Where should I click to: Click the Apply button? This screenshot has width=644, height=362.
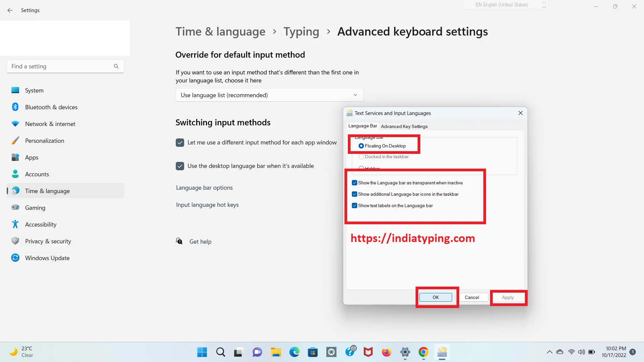coord(508,297)
